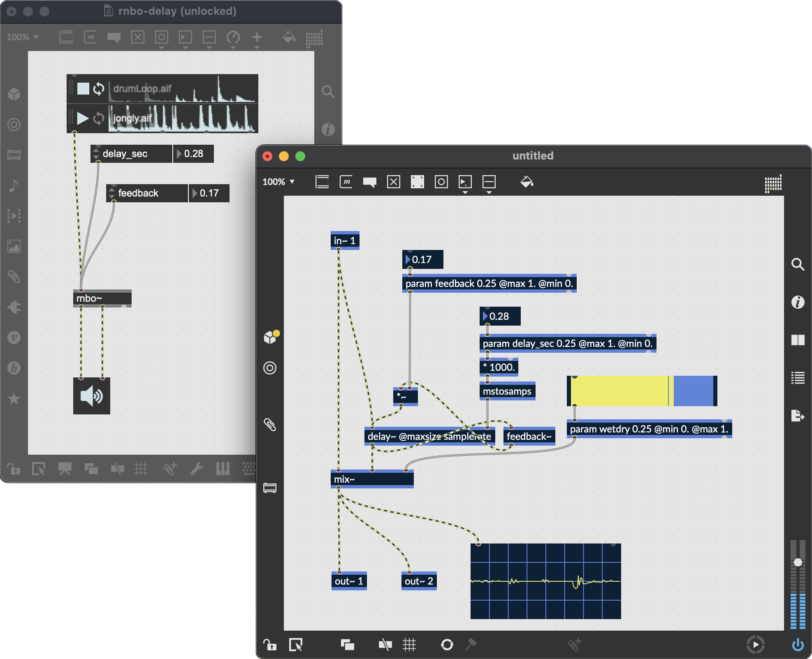
Task: Open rnbo-delay window zoom percentage dropdown
Action: [23, 37]
